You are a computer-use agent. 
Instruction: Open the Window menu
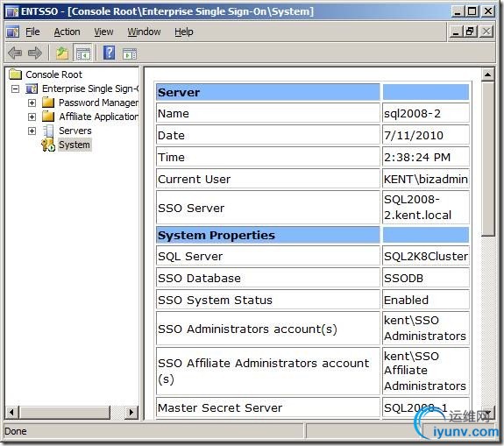pyautogui.click(x=144, y=32)
